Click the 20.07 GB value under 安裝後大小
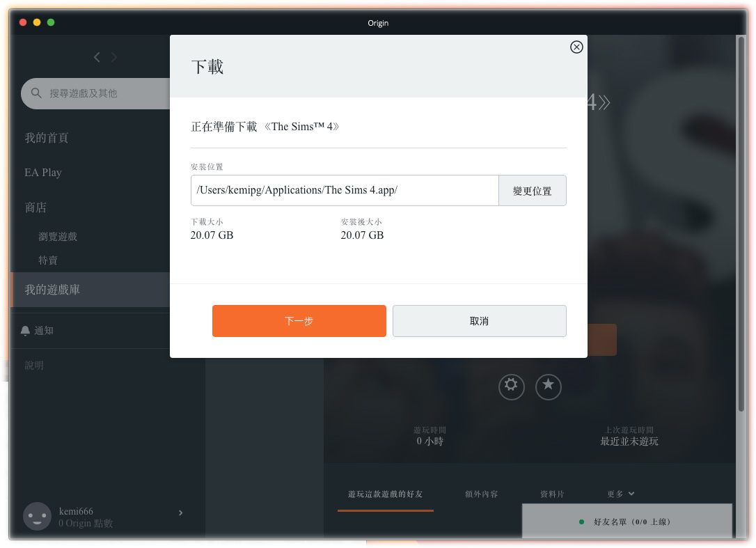Screen dimensions: 756x548 click(x=362, y=235)
